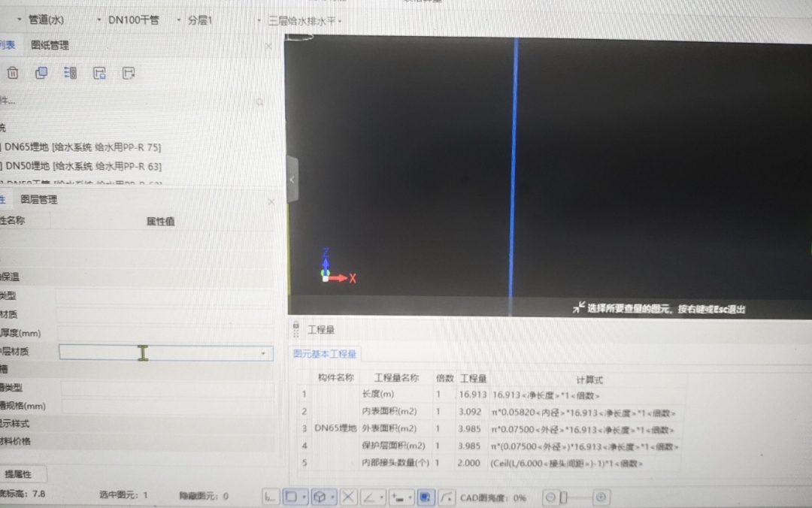Click the rectangle selection mode icon
This screenshot has width=812, height=508.
click(x=292, y=497)
